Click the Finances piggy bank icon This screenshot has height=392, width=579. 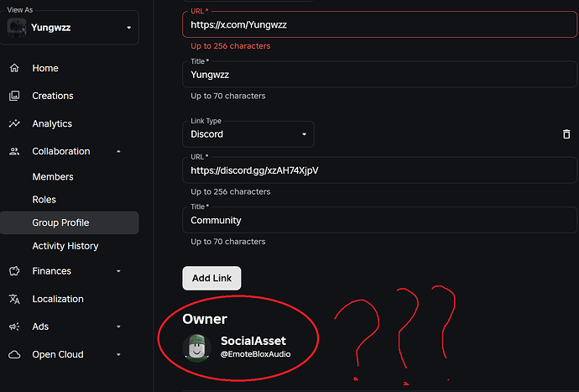tap(14, 271)
